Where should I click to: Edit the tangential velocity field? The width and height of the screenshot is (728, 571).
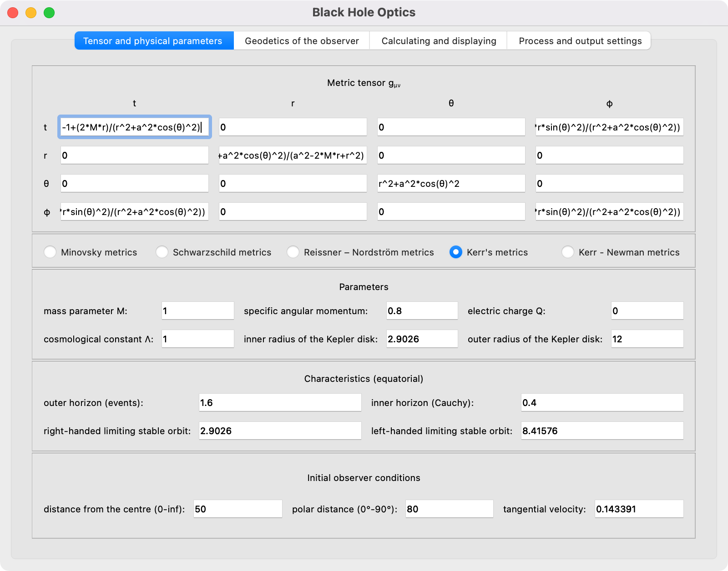pos(639,509)
